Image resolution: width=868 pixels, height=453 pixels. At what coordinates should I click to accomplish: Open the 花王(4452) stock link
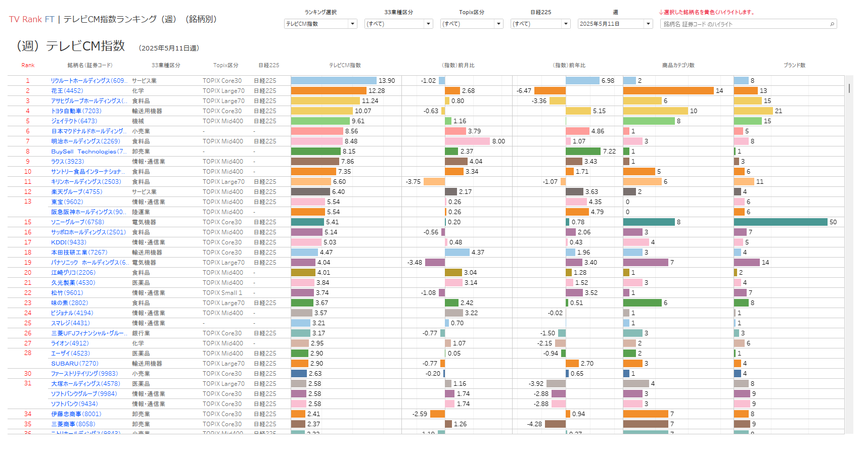pyautogui.click(x=67, y=91)
